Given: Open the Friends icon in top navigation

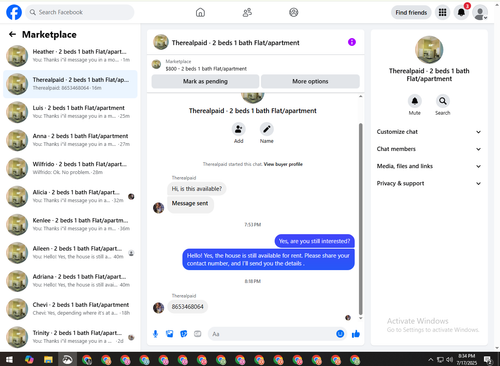Looking at the screenshot, I should pos(247,13).
